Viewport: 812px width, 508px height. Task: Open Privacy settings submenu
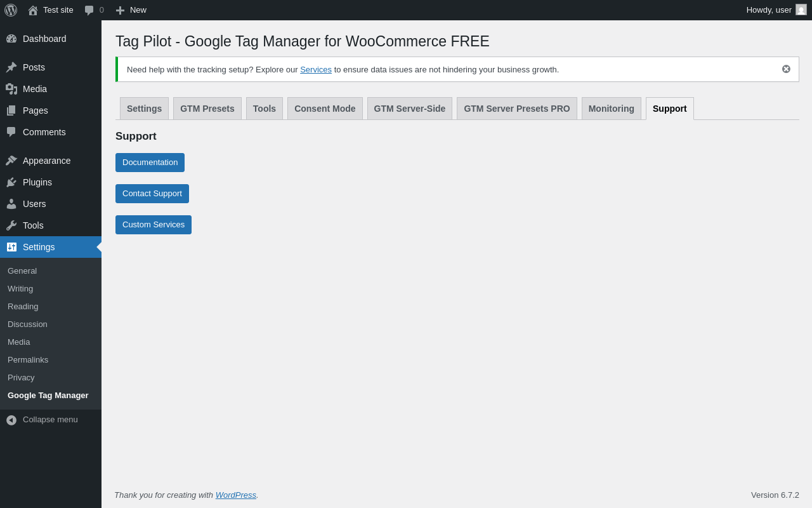click(x=51, y=378)
